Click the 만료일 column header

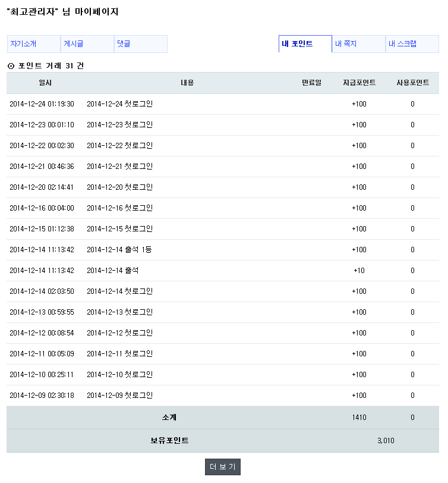click(311, 83)
